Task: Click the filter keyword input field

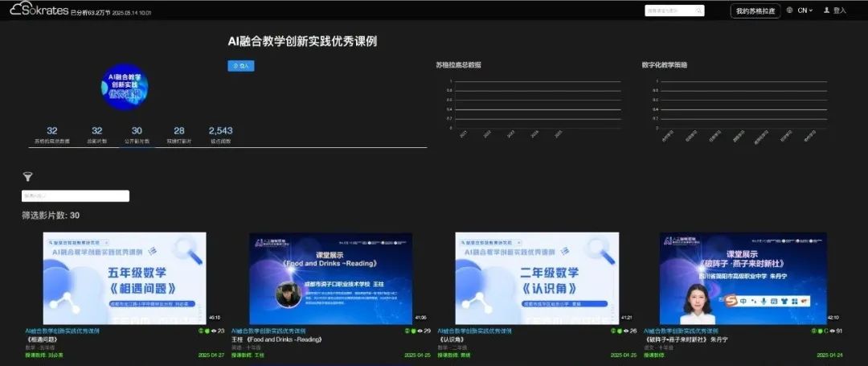Action: 76,195
